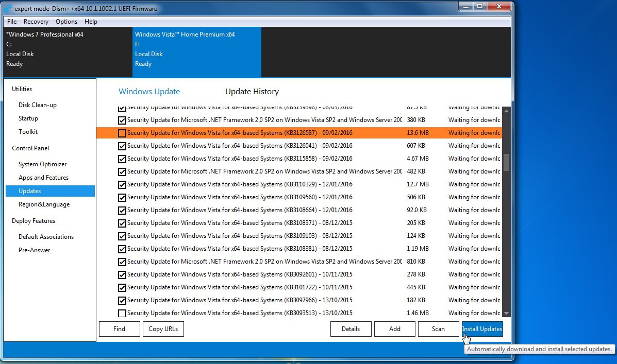Uncheck the .NET Framework update sized 810 KB
The height and width of the screenshot is (364, 617).
pyautogui.click(x=122, y=262)
